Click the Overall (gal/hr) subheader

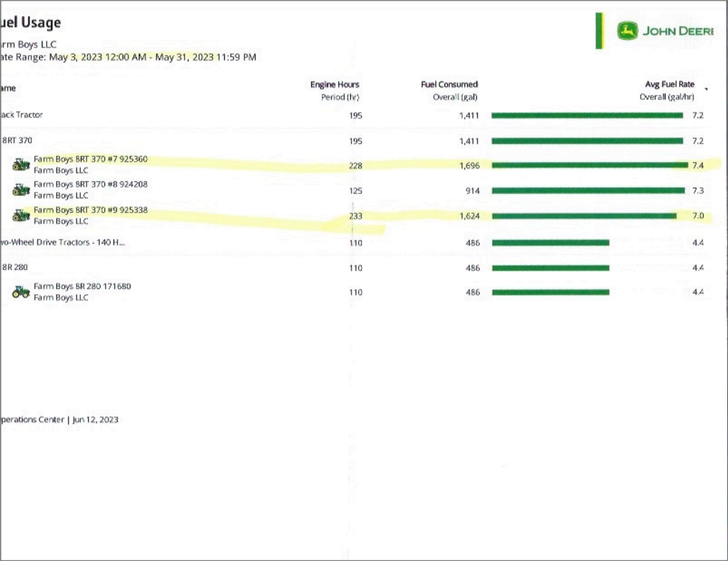click(x=667, y=97)
